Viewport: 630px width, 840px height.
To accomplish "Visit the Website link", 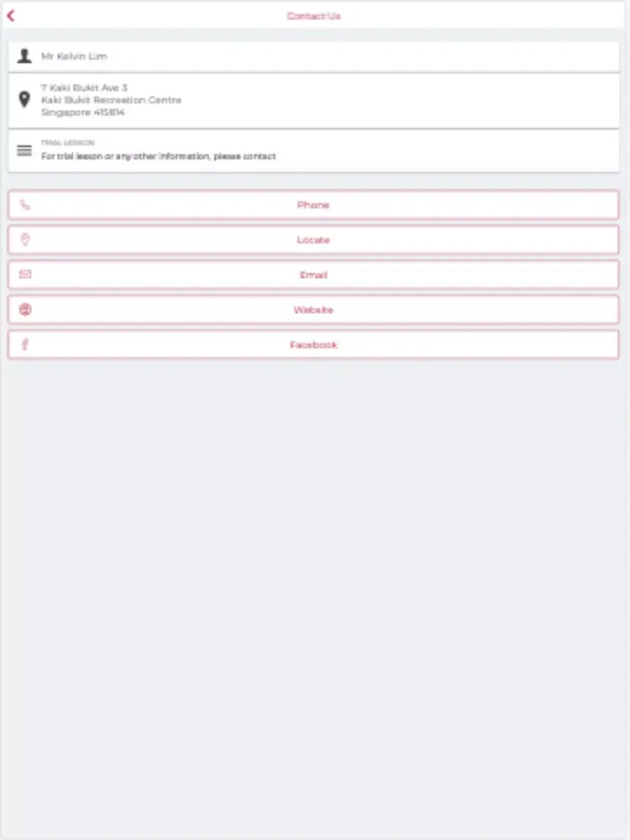I will click(313, 309).
